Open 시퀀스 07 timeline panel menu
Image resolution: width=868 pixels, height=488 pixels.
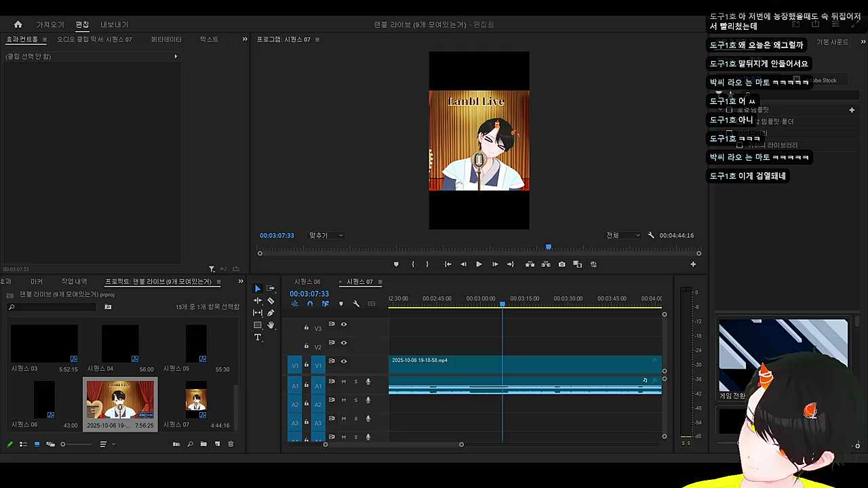tap(380, 282)
